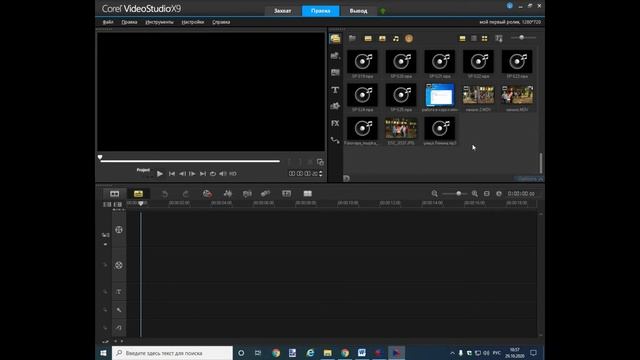Screen dimensions: 640x360
Task: Open the Path library icon
Action: point(335,140)
